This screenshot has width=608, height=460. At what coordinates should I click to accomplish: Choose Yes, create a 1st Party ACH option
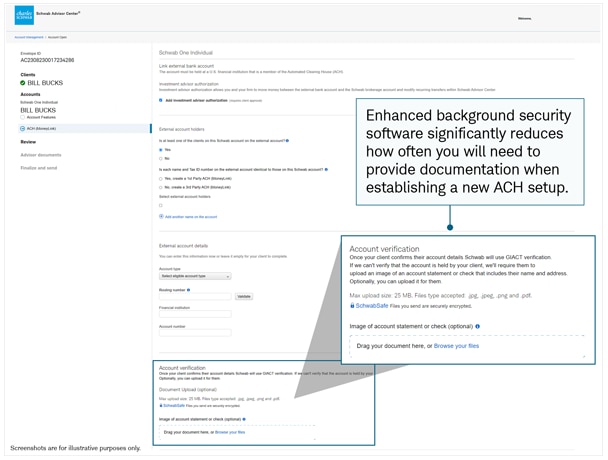click(x=161, y=179)
